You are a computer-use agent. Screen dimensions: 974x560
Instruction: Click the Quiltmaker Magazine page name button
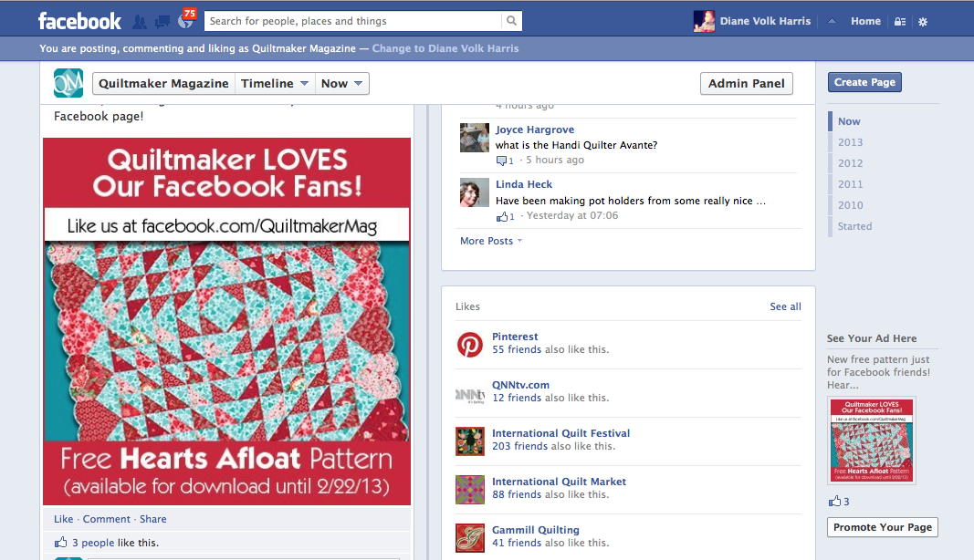[x=163, y=84]
